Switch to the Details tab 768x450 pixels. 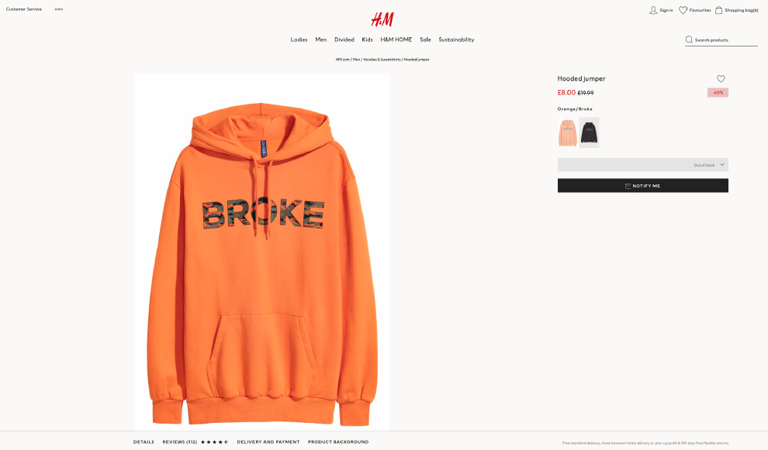[144, 442]
